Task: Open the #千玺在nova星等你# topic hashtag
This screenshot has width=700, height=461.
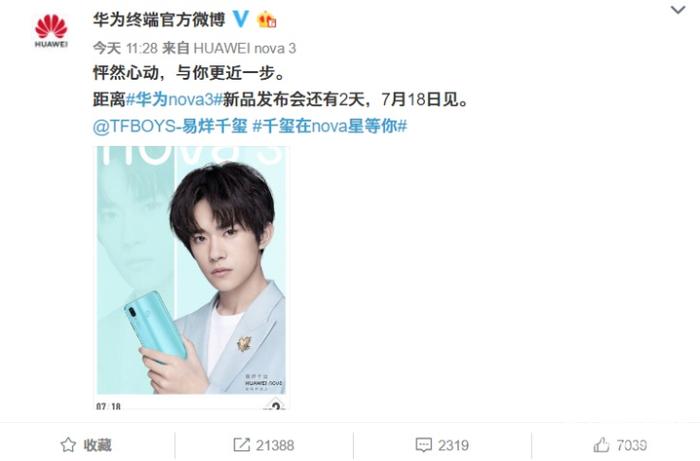Action: (330, 126)
